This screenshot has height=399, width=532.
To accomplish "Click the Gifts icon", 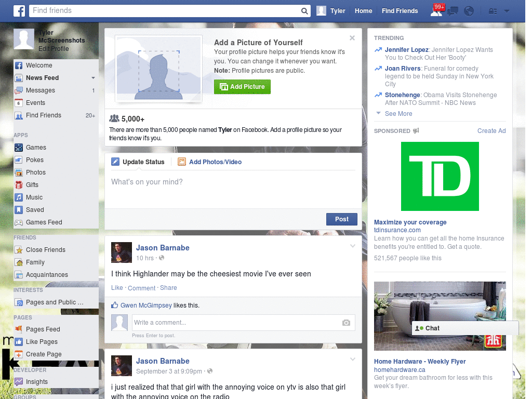I will pyautogui.click(x=19, y=185).
